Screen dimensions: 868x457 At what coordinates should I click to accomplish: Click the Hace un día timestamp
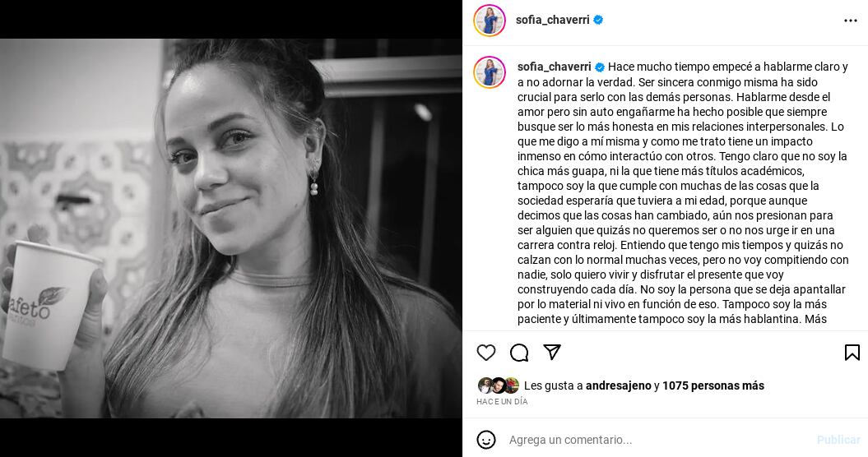pos(502,402)
